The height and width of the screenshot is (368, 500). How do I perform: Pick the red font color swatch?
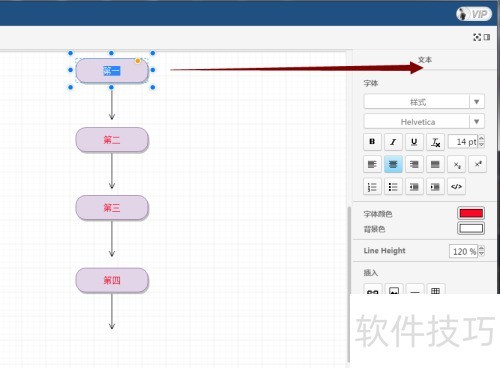pos(471,213)
